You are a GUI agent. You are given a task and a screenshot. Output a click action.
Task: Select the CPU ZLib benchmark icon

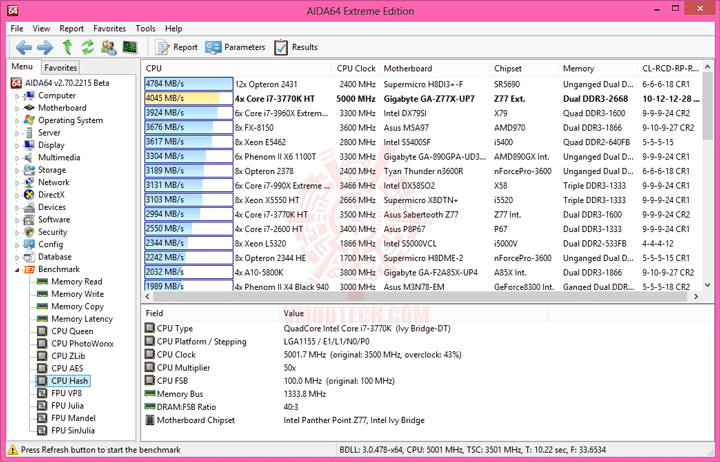pos(42,356)
